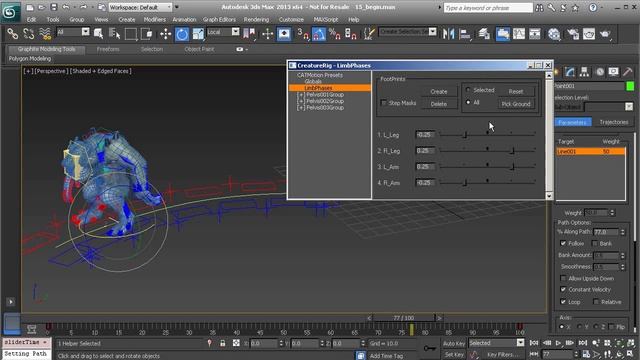Toggle the Step Masks checkbox
The width and height of the screenshot is (640, 360).
pyautogui.click(x=383, y=103)
